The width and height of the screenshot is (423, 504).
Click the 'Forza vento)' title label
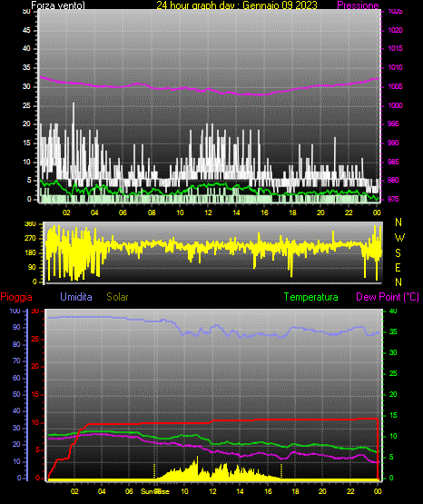click(x=58, y=5)
